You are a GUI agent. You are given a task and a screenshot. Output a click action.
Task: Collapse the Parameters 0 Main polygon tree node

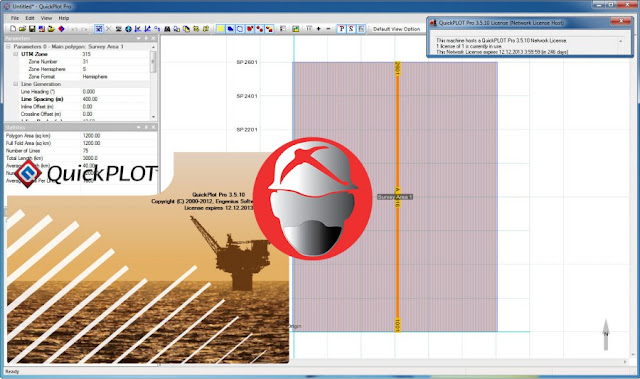point(8,47)
